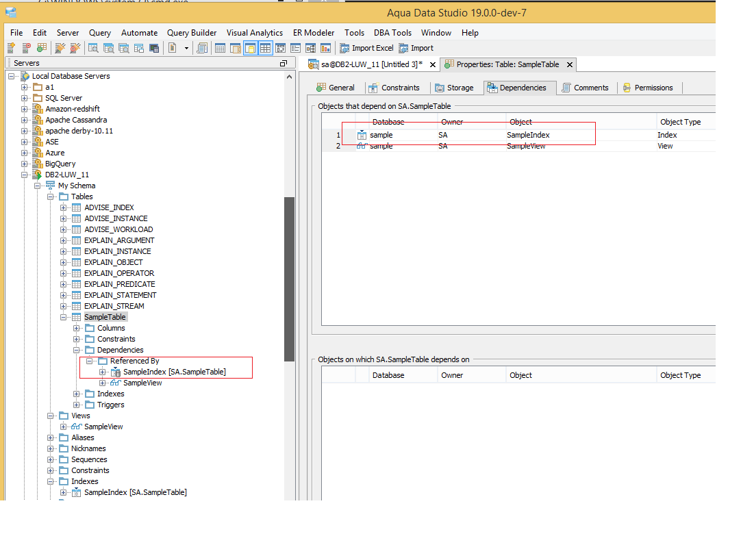Open the dropdown arrow beside new document icon

186,48
